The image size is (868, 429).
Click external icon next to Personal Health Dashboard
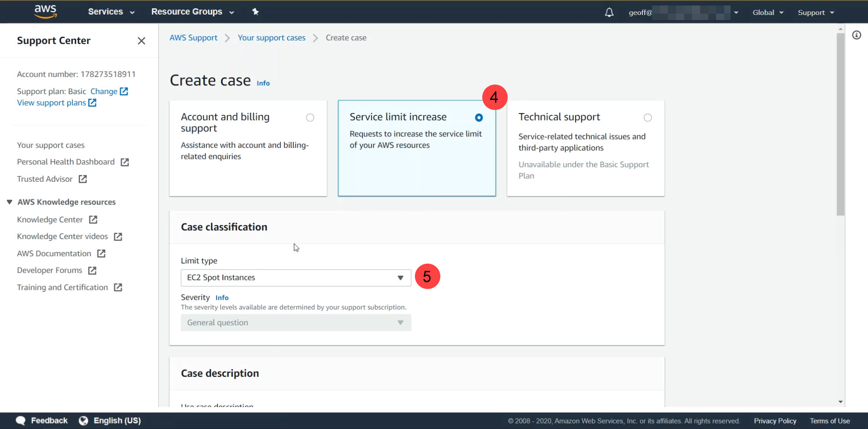coord(125,162)
